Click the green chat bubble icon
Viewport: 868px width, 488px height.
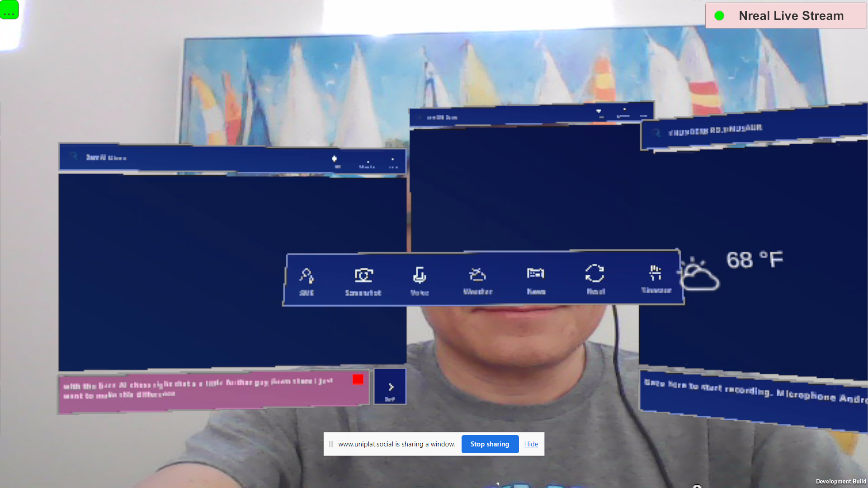pos(9,10)
